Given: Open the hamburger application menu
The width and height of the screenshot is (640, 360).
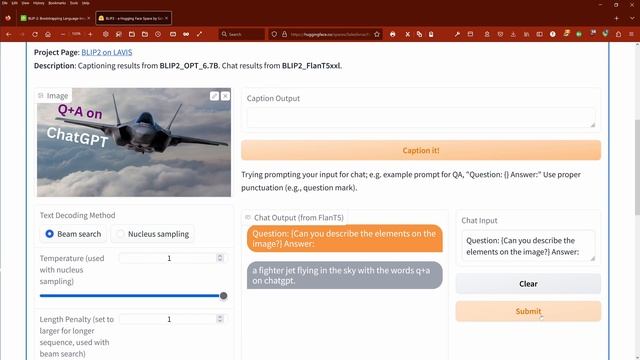Looking at the screenshot, I should click(x=631, y=34).
